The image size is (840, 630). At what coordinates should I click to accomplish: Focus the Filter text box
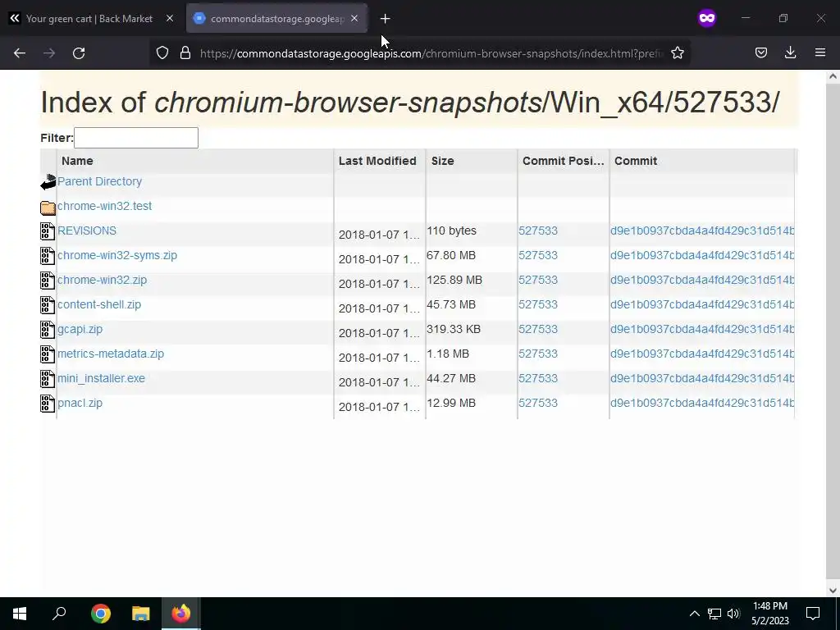(x=136, y=138)
